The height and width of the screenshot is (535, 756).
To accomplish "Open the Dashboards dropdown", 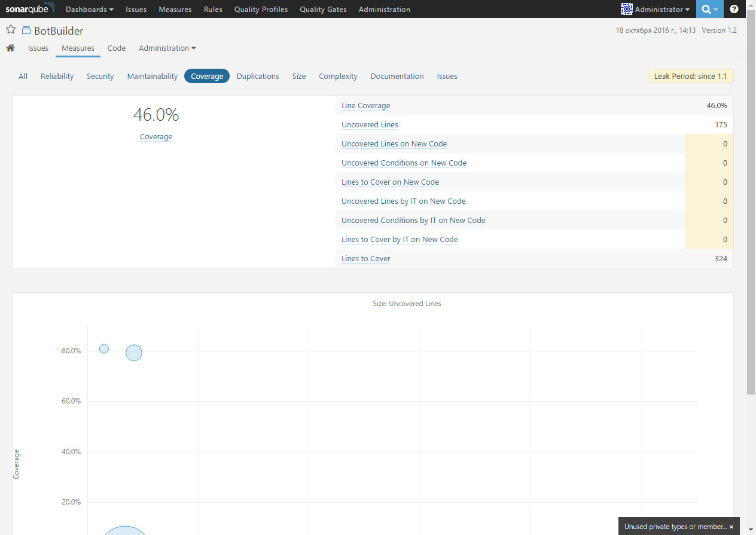I will [x=89, y=9].
